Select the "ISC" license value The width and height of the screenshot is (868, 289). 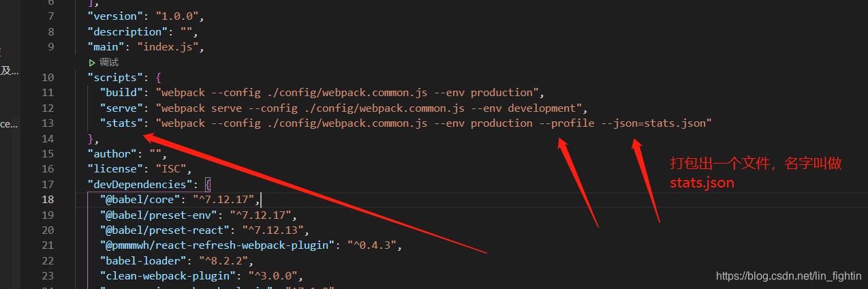coord(170,169)
